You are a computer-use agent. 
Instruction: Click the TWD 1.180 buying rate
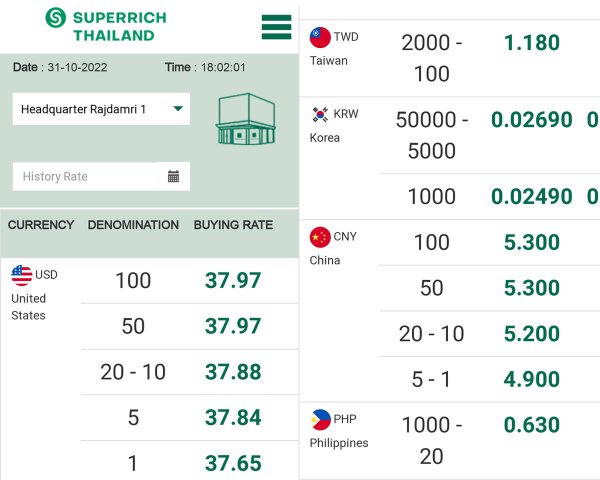tap(532, 42)
